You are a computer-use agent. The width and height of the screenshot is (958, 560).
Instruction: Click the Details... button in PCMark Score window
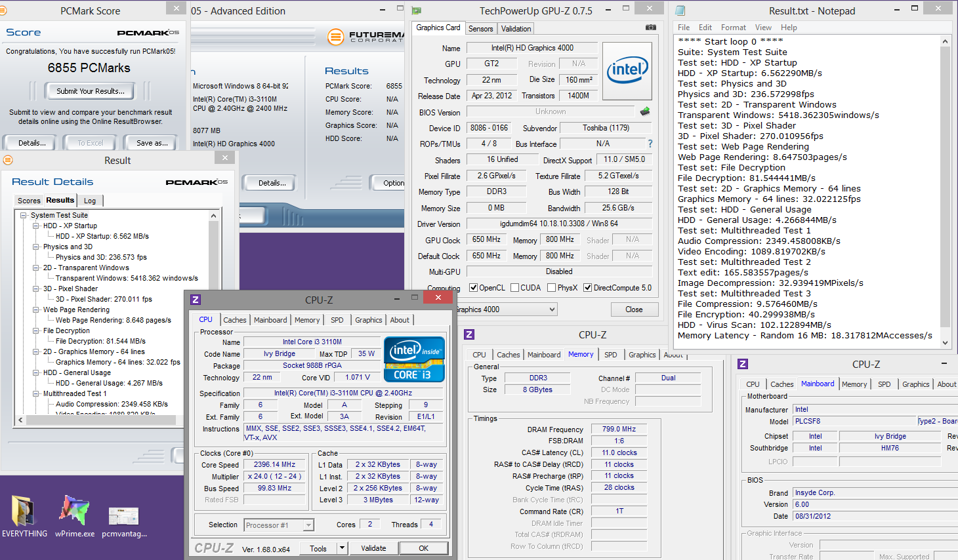32,143
